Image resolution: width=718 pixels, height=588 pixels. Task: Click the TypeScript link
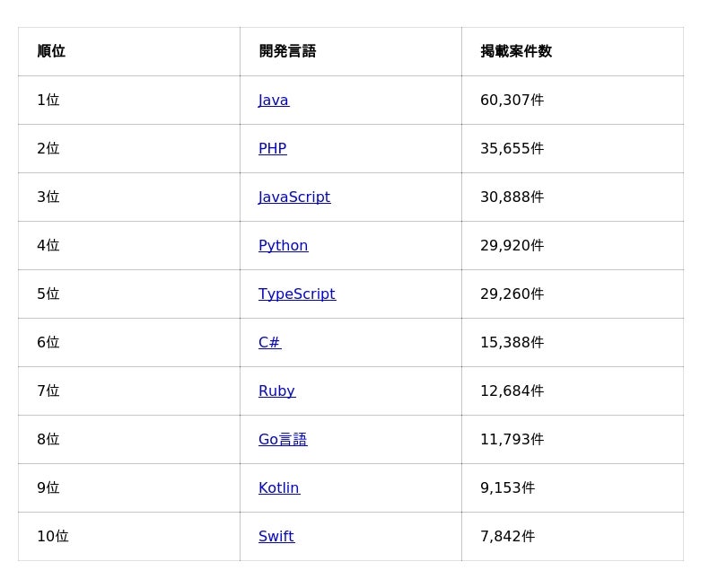(296, 294)
